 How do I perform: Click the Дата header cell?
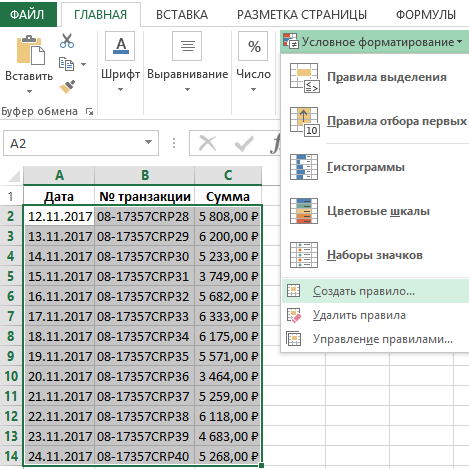point(59,196)
